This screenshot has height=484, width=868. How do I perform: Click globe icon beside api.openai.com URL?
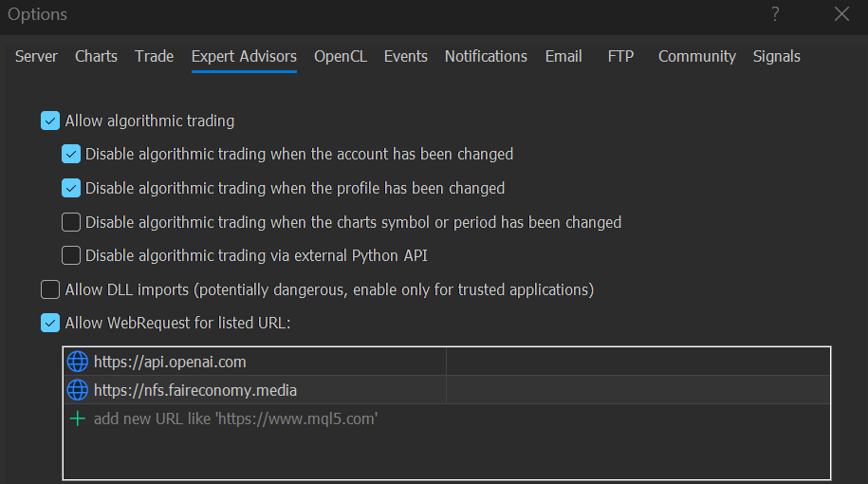(x=78, y=362)
